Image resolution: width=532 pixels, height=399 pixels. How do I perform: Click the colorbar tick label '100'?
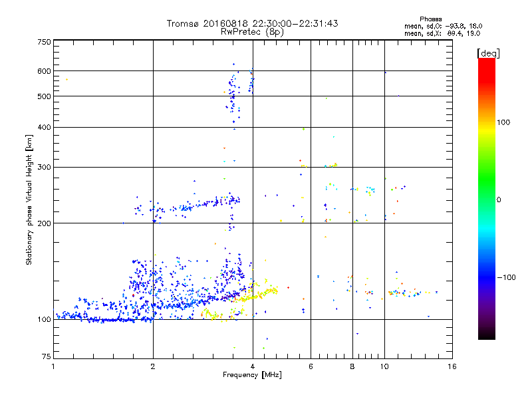coord(503,122)
